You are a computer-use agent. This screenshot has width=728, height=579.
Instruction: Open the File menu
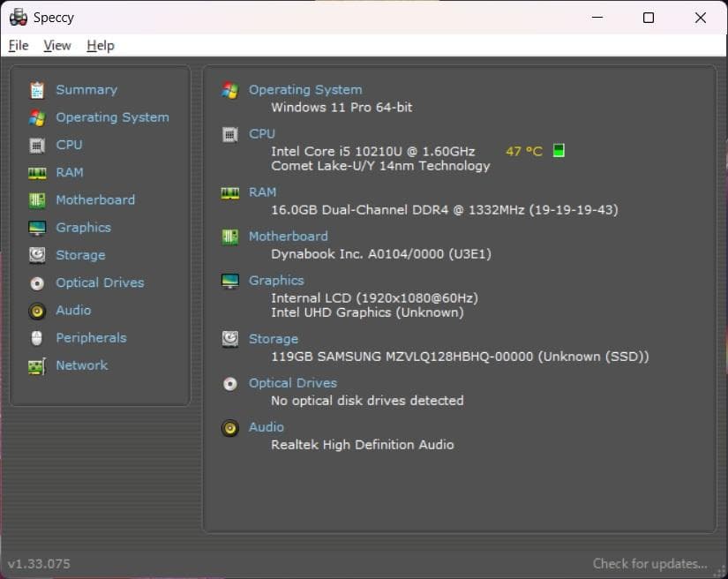[18, 45]
